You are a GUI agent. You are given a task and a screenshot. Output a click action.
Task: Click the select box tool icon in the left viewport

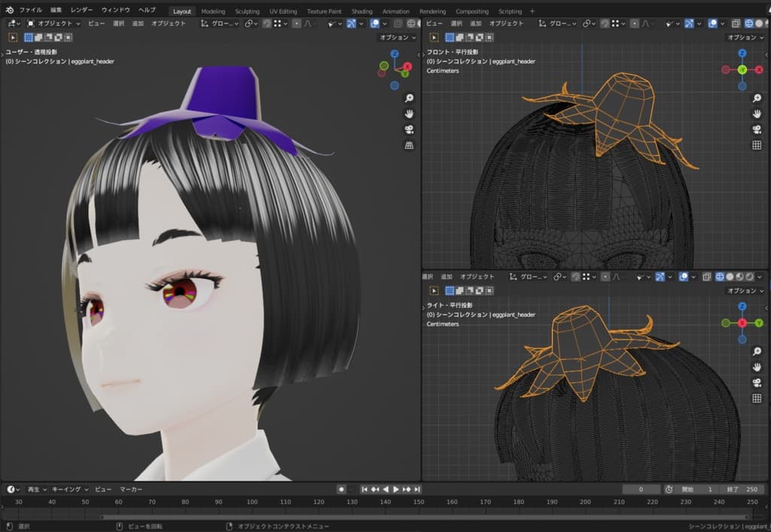13,37
